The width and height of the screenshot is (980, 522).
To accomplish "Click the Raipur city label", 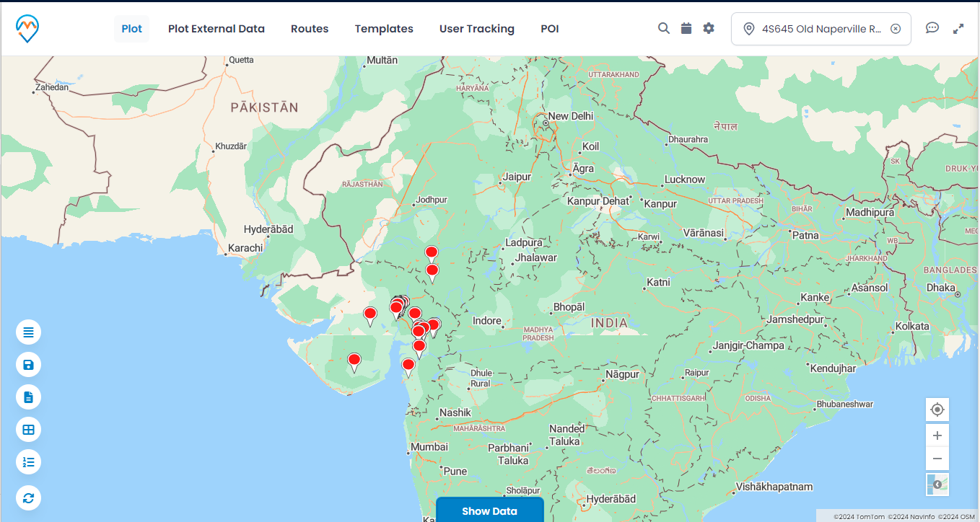I will click(697, 373).
